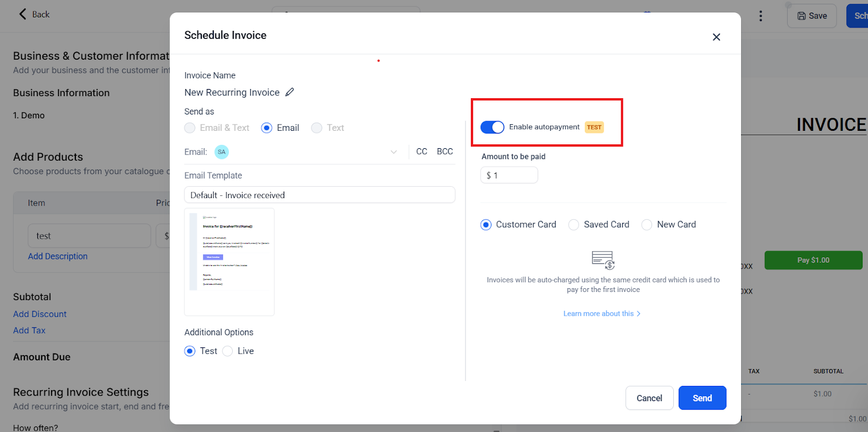This screenshot has width=868, height=432.
Task: Select the SA email recipient avatar
Action: click(x=221, y=152)
